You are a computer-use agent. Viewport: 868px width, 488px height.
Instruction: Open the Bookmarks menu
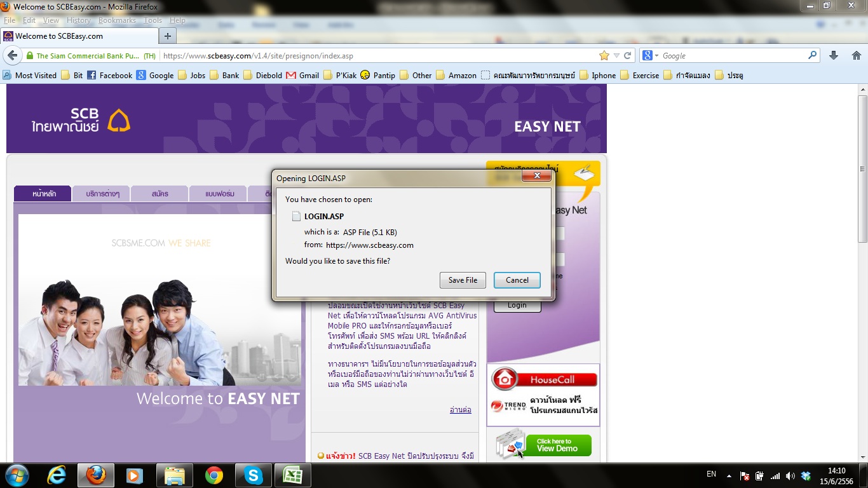click(x=117, y=20)
